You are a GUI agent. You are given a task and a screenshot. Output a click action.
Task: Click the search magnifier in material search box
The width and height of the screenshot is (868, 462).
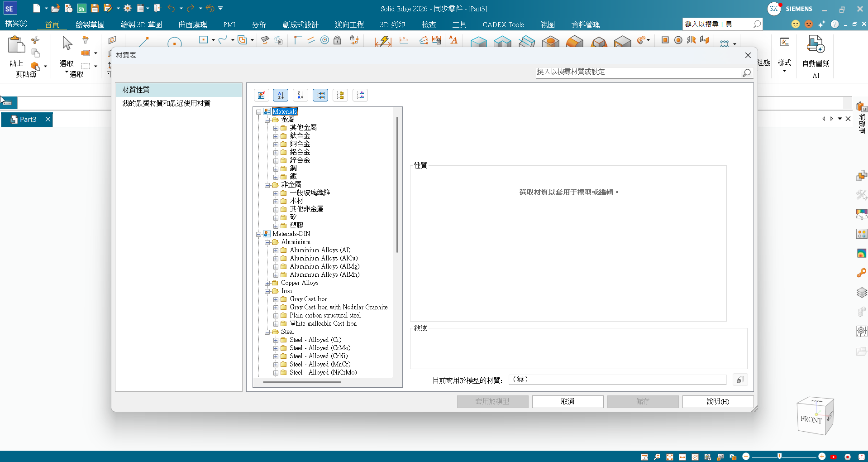746,72
